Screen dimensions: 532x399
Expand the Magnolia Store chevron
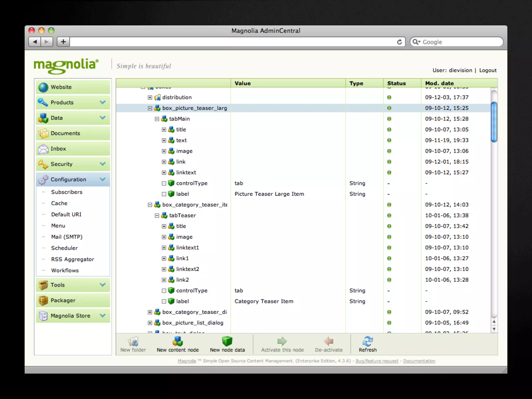103,316
